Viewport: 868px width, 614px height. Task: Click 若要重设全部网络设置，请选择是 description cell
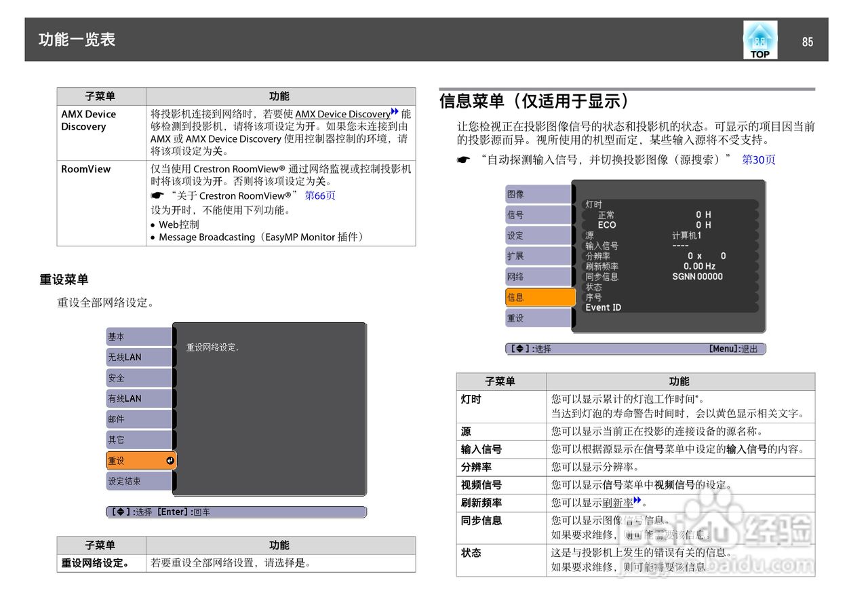tap(281, 563)
